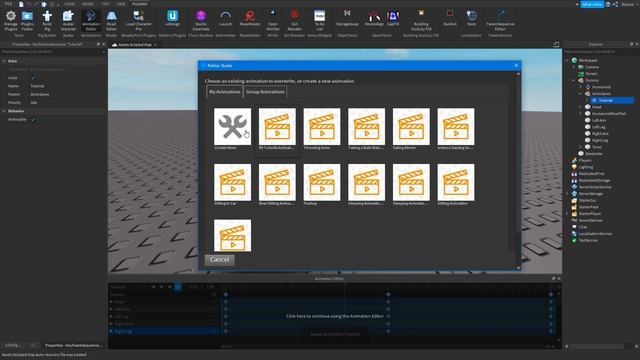The image size is (640, 360).
Task: Switch to the Group Animations tab
Action: click(x=265, y=92)
